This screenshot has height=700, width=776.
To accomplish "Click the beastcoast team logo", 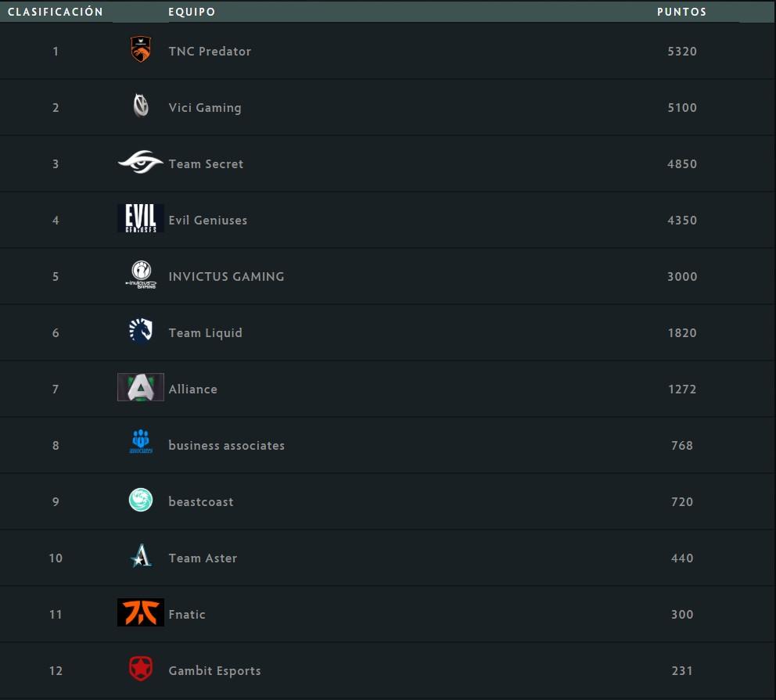I will [141, 500].
